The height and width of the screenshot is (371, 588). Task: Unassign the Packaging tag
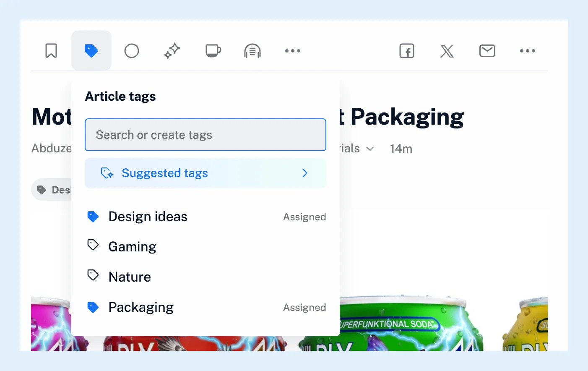206,307
